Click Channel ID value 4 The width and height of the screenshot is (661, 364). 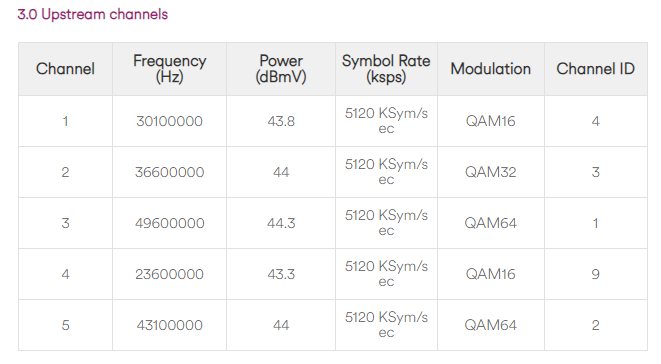pos(596,121)
